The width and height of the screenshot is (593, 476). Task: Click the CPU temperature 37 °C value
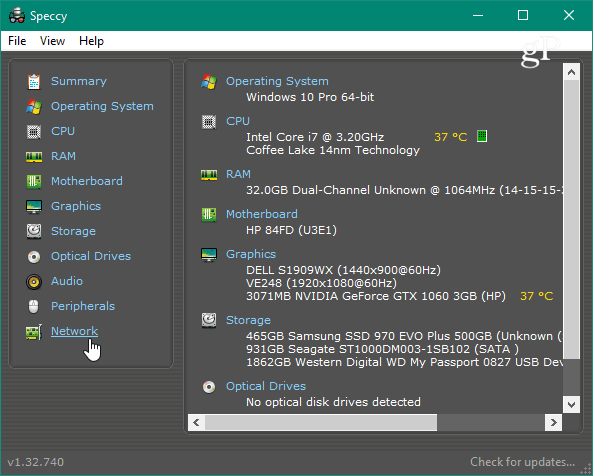coord(450,137)
